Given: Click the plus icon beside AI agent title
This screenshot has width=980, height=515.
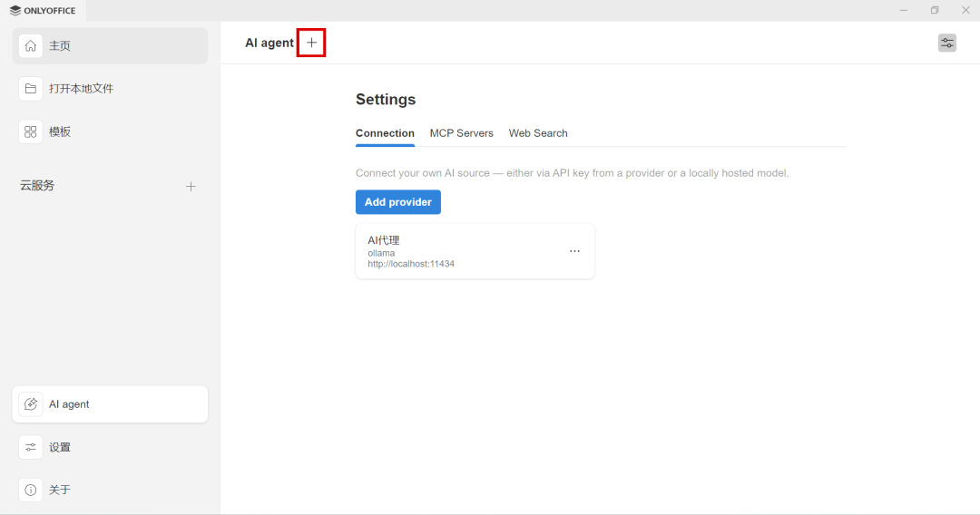Looking at the screenshot, I should (311, 44).
